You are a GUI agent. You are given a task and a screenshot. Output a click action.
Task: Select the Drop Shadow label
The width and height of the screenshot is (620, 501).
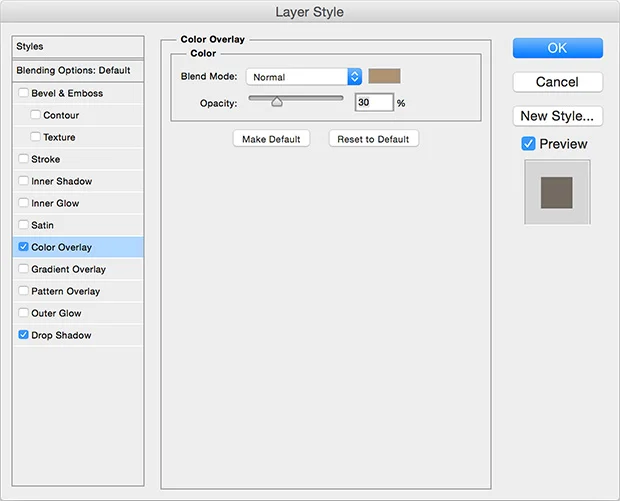point(61,335)
